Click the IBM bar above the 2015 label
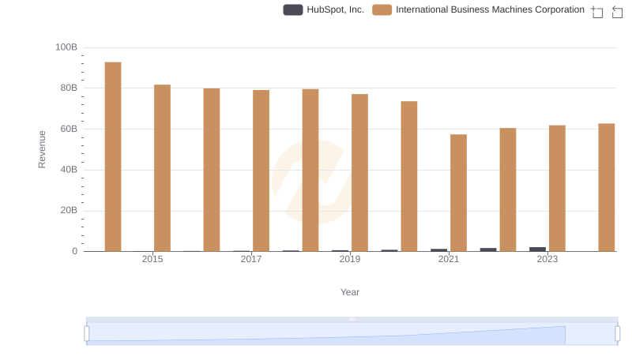Viewport: 632px width, 364px height. [163, 168]
